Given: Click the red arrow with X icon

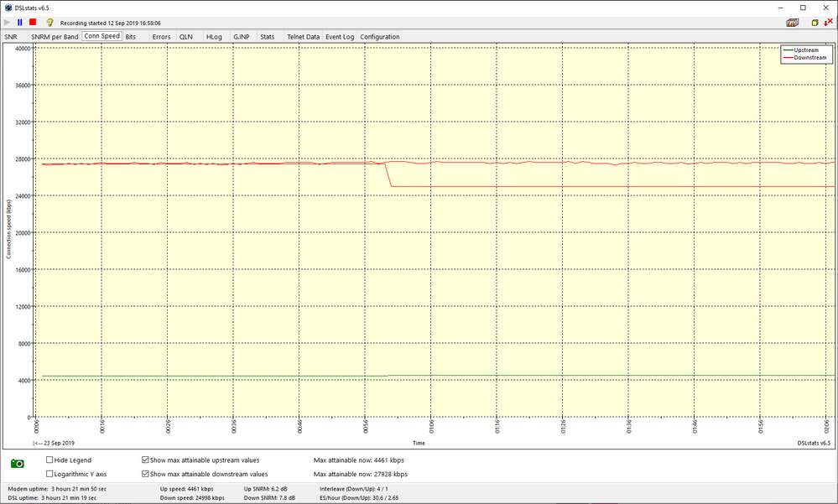Looking at the screenshot, I should tap(828, 23).
